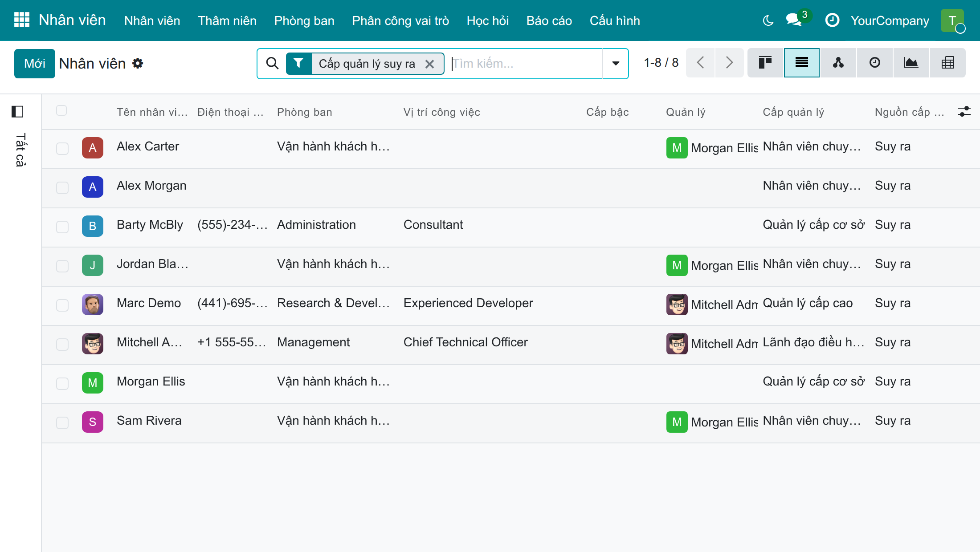The width and height of the screenshot is (980, 552).
Task: Check the Sam Rivera row checkbox
Action: point(62,422)
